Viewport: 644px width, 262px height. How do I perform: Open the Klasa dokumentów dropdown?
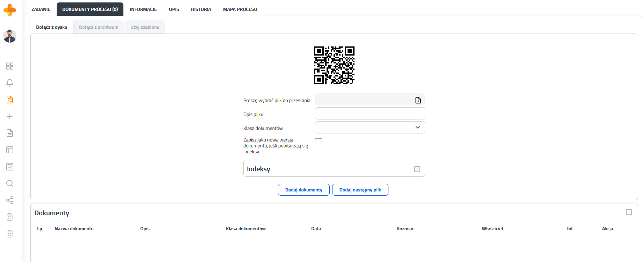coord(370,127)
